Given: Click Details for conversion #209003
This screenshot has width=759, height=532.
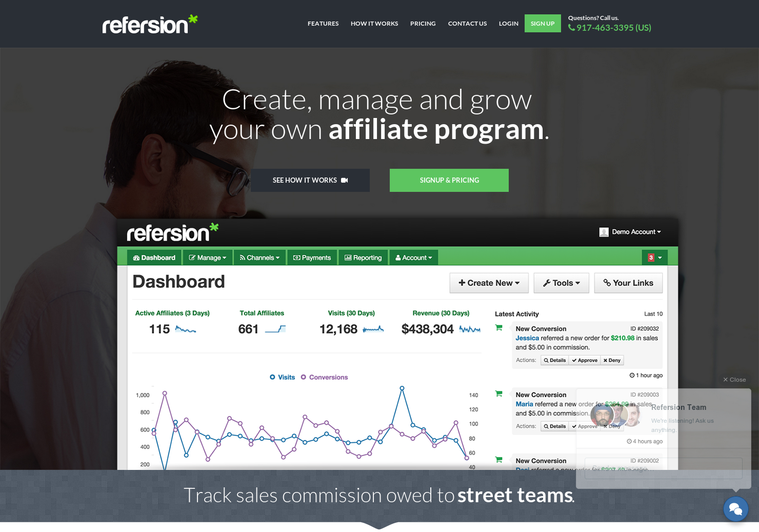Looking at the screenshot, I should tap(555, 426).
